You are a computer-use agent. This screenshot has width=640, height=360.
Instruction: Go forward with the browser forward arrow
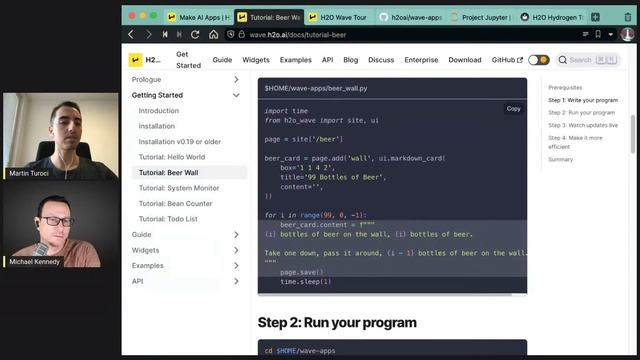(x=149, y=35)
